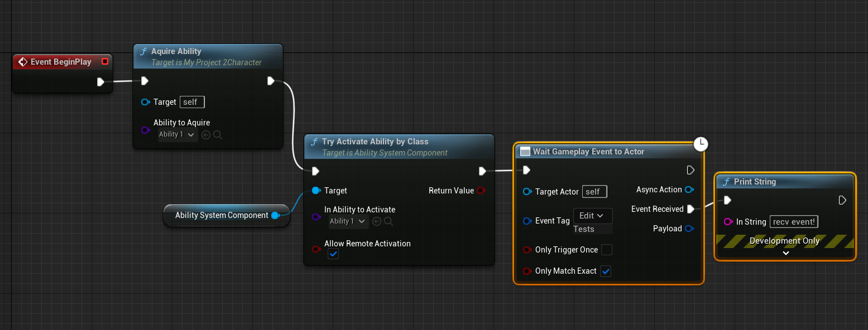
Task: Use selected asset arrow under Ability to Aquire
Action: pos(206,134)
